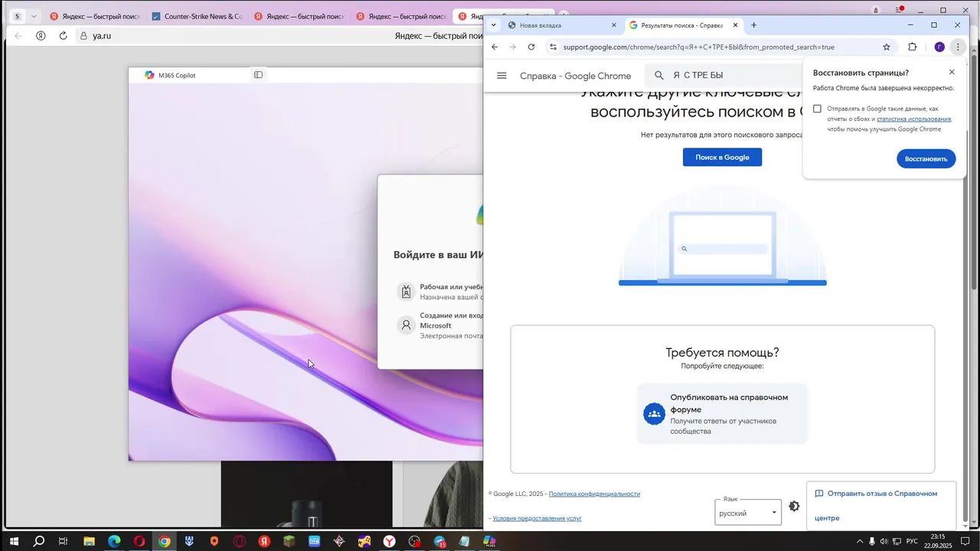Click the volume icon in system tray

point(884,541)
